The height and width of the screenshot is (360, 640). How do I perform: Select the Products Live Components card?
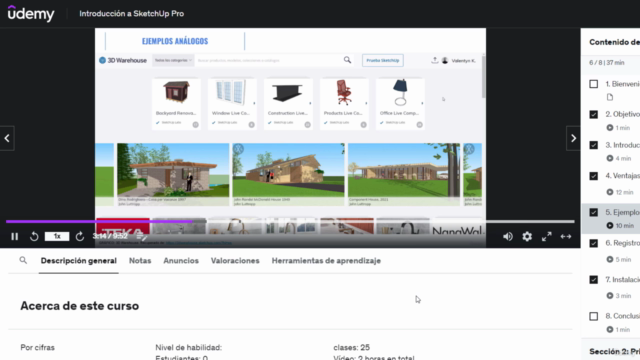click(344, 104)
